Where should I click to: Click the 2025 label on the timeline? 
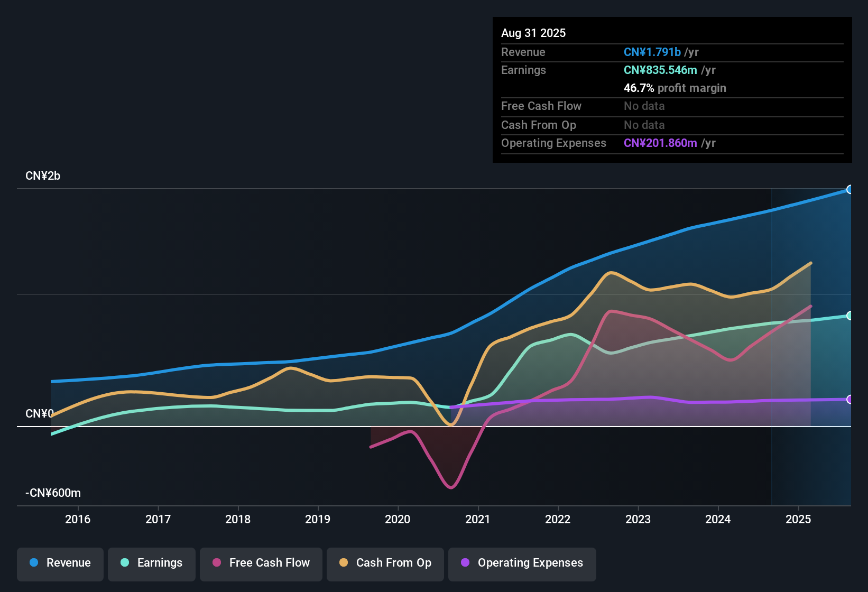point(799,519)
